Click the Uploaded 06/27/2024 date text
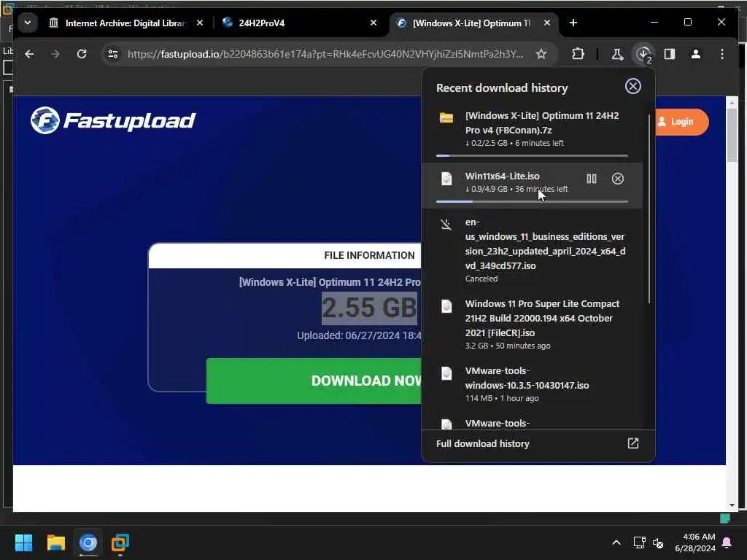This screenshot has width=747, height=560. pos(359,335)
